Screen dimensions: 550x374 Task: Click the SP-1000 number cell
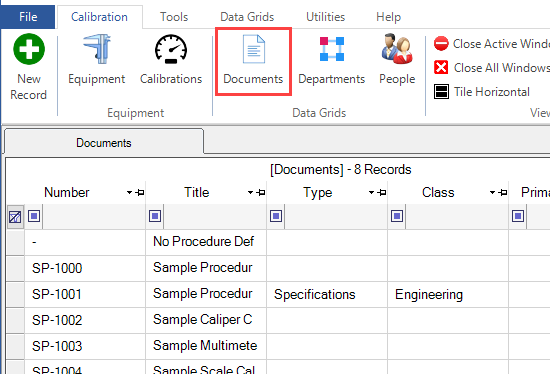pyautogui.click(x=85, y=268)
